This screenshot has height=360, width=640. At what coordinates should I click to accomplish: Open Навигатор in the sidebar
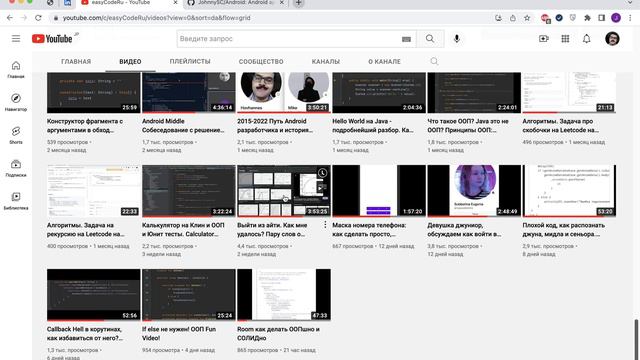click(x=16, y=102)
